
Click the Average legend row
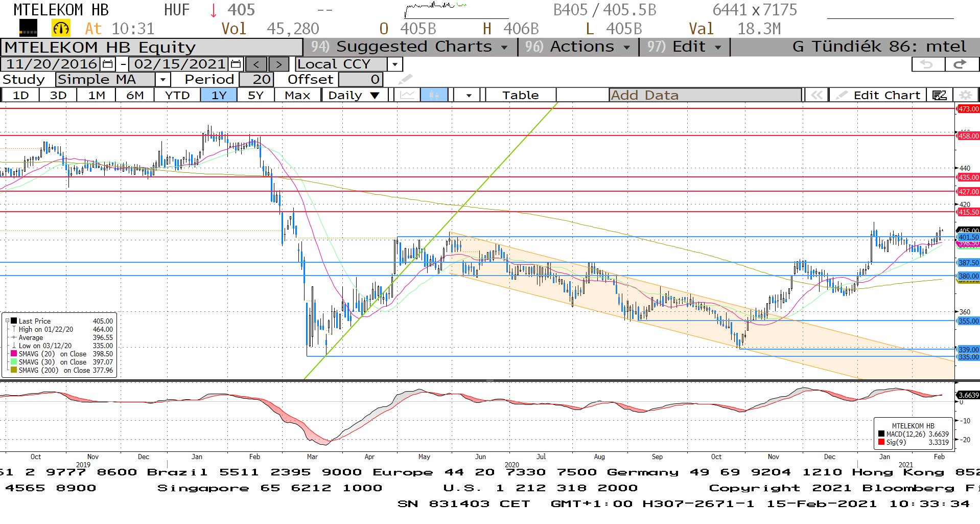pos(62,337)
